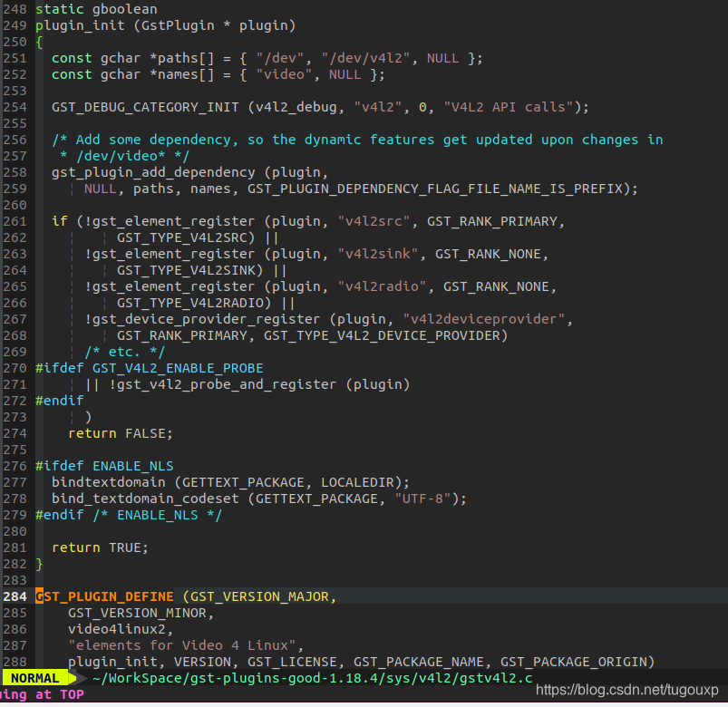Click 'return TRUE;' statement
The width and height of the screenshot is (728, 707).
(x=101, y=547)
